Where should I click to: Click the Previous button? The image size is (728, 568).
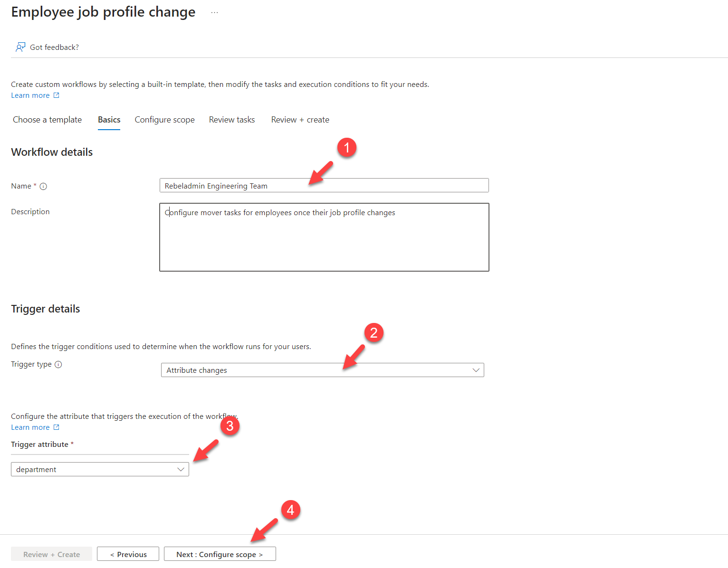point(128,554)
